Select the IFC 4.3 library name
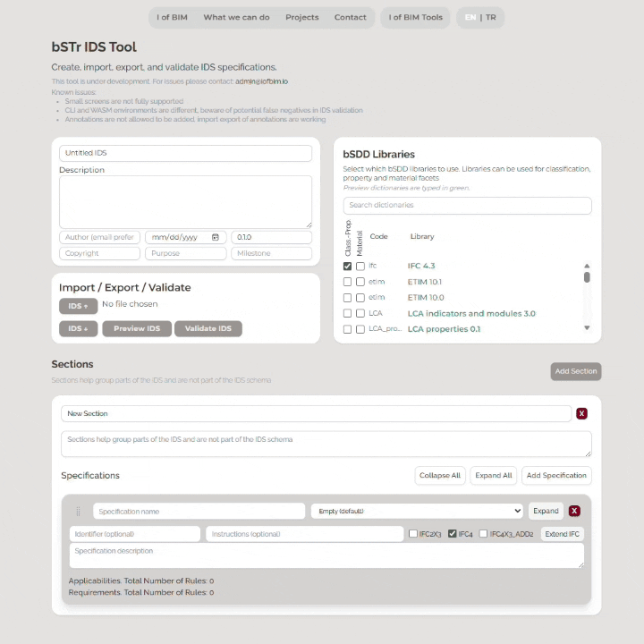Viewport: 644px width, 644px height. [x=421, y=266]
